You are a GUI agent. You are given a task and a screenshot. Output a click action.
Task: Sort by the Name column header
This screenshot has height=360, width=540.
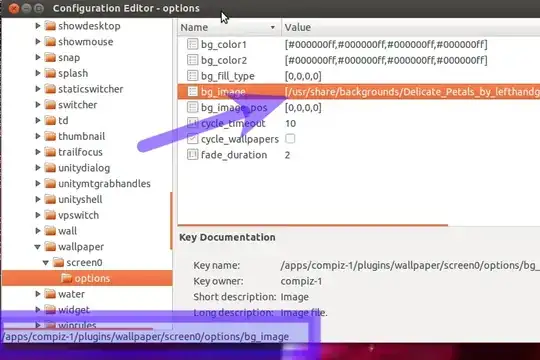coord(229,27)
